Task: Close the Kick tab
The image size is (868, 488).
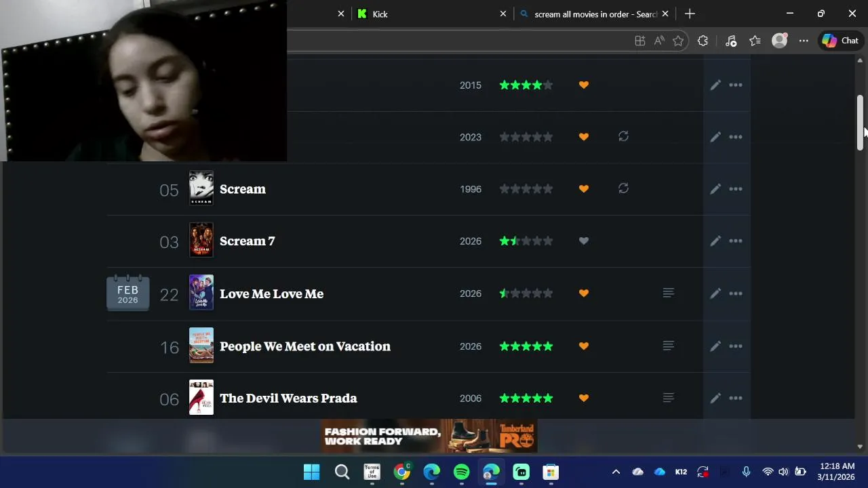Action: (503, 14)
